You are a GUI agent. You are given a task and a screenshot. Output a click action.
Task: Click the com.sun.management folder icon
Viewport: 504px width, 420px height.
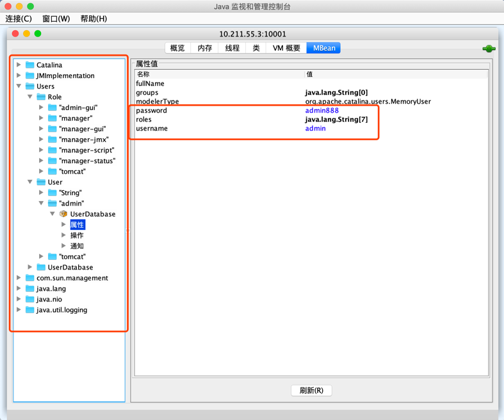coord(30,278)
